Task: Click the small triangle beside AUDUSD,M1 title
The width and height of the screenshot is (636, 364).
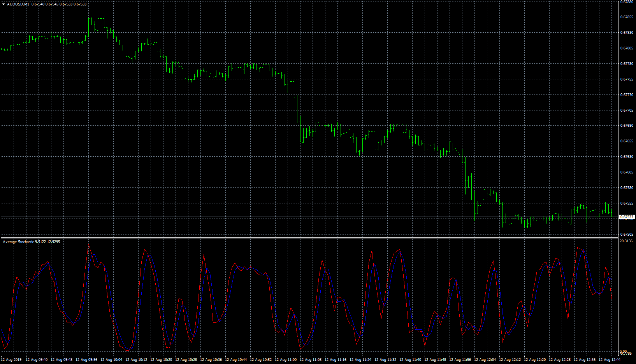Action: pos(4,4)
